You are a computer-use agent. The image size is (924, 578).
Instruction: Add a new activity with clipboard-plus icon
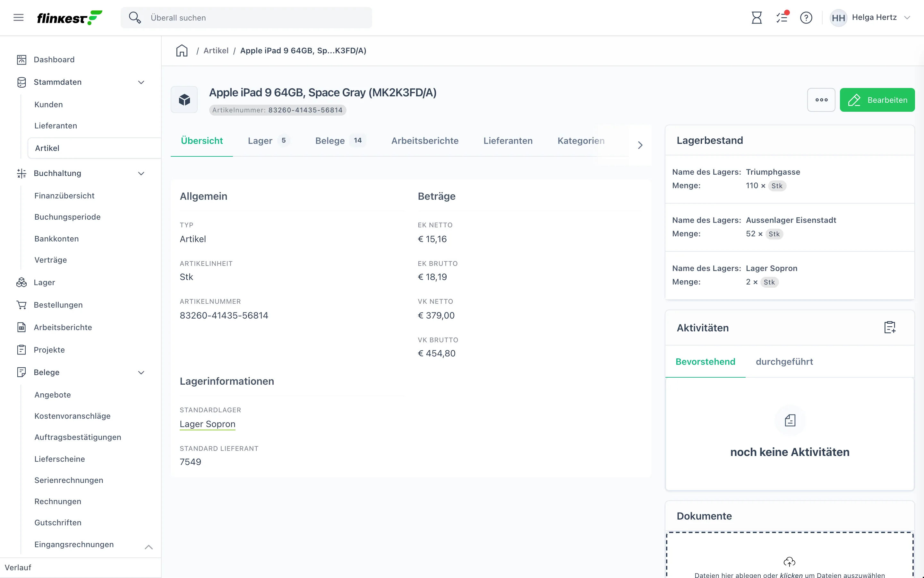click(890, 328)
